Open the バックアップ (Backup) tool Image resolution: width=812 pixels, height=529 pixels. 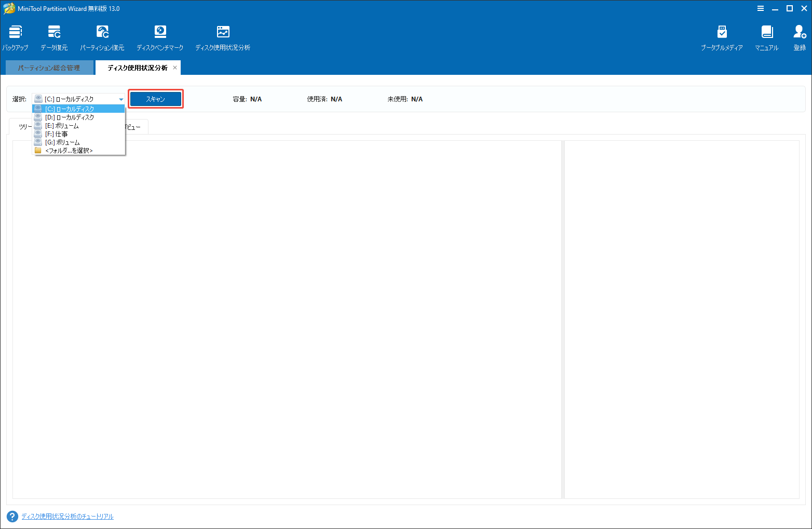point(15,36)
